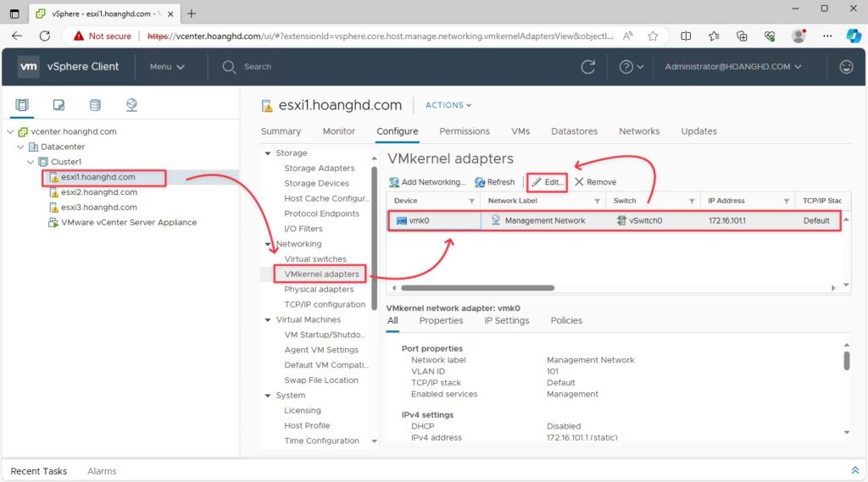Switch to the Monitor tab
Viewport: 868px width, 482px height.
tap(339, 131)
